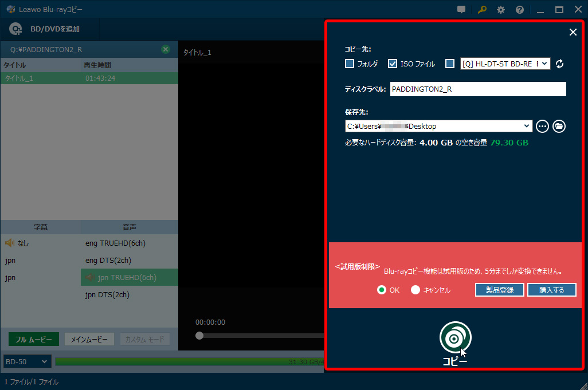
Task: Open settings gear icon
Action: click(x=501, y=10)
